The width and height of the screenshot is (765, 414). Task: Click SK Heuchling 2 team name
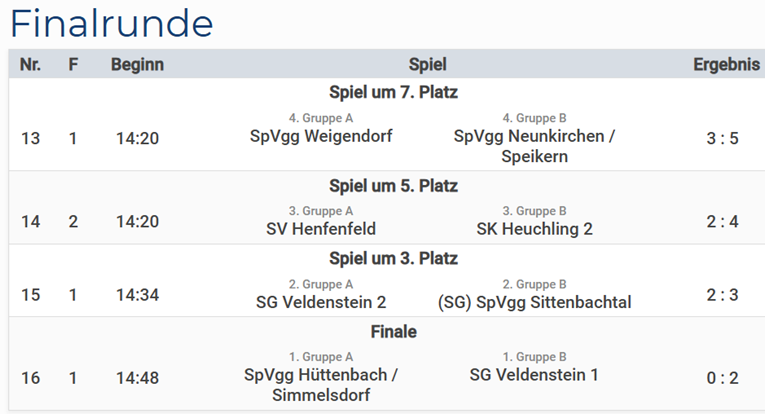coord(534,229)
